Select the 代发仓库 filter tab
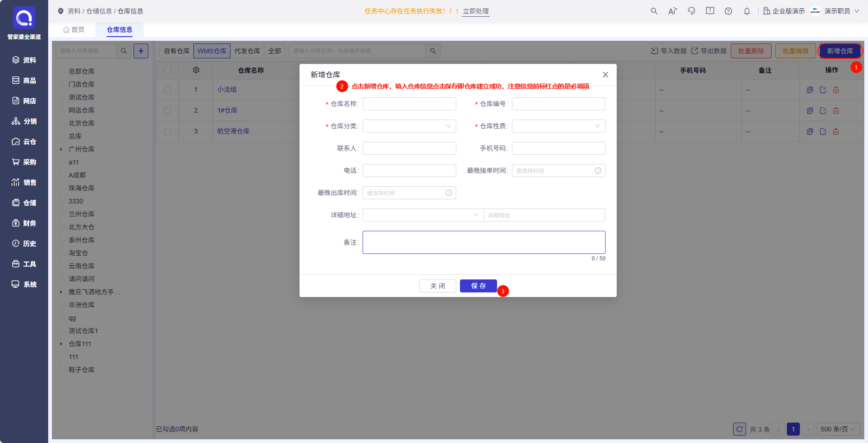The height and width of the screenshot is (443, 868). click(x=247, y=51)
